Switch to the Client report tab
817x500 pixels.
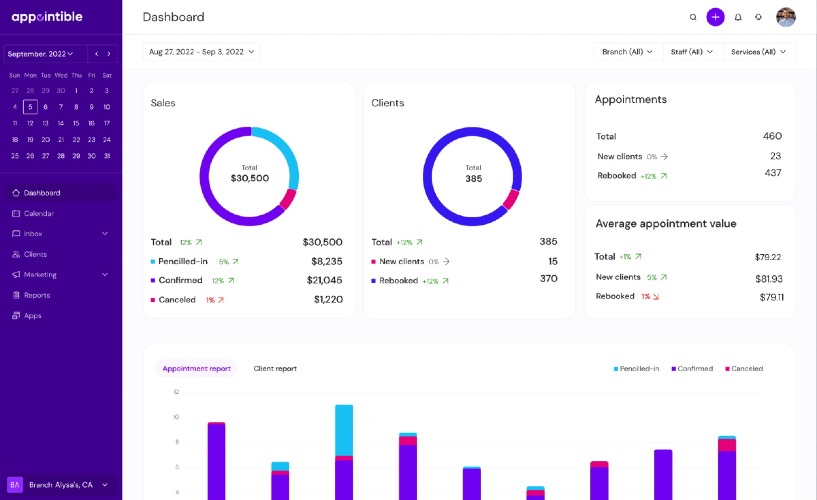tap(275, 369)
